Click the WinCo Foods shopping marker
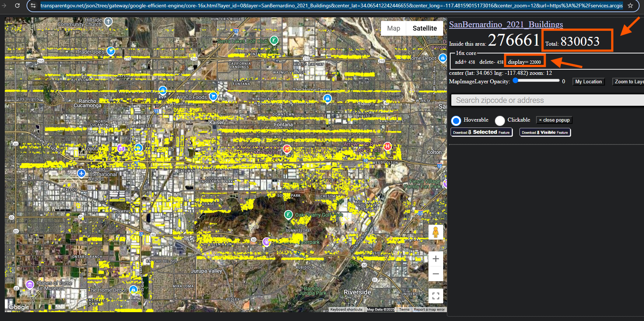644x321 pixels. coord(213,96)
